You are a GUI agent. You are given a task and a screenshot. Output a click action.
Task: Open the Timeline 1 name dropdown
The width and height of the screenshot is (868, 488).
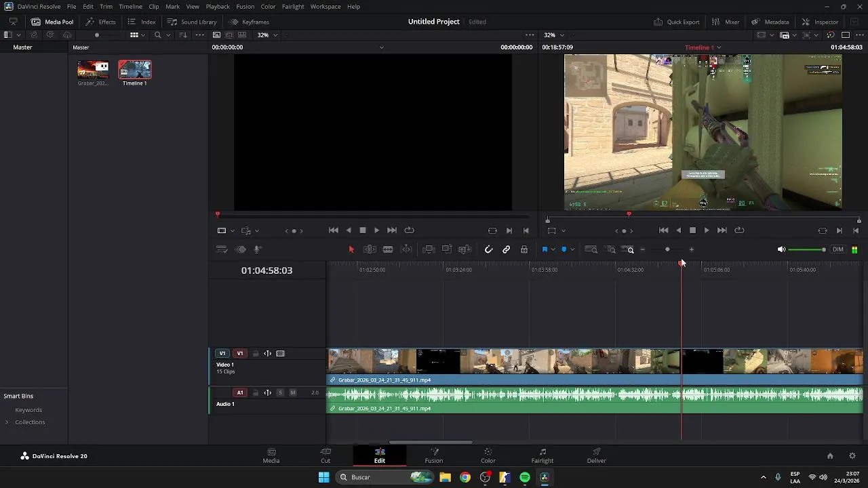click(x=703, y=47)
